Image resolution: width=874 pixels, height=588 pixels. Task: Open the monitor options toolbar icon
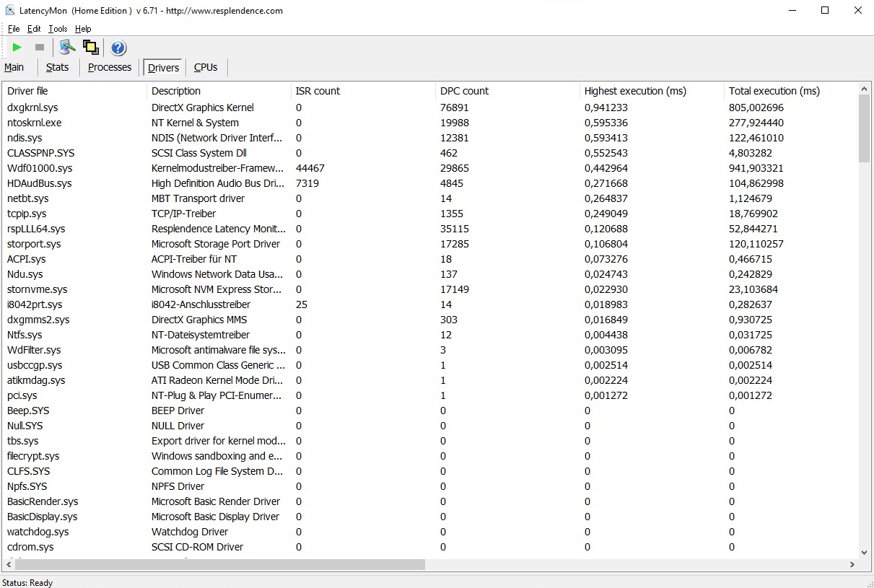click(x=67, y=48)
